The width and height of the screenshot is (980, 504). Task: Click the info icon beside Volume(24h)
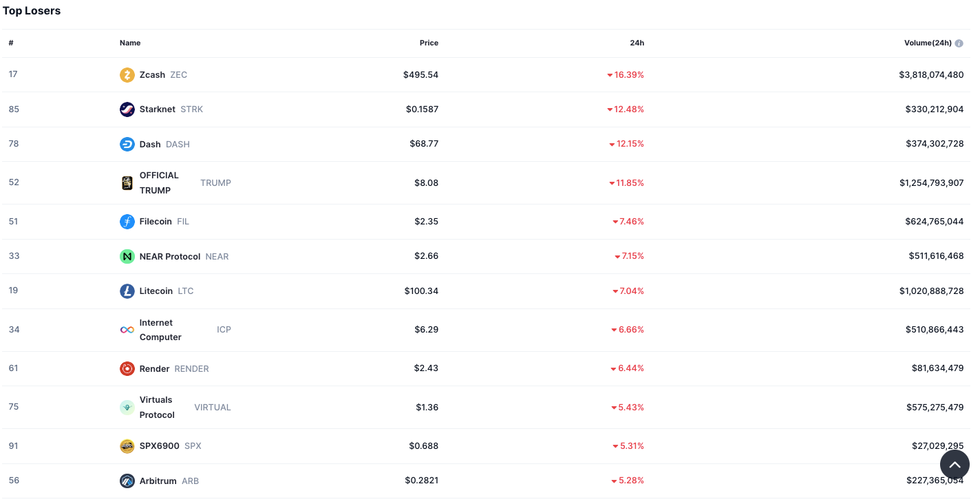[x=959, y=42]
